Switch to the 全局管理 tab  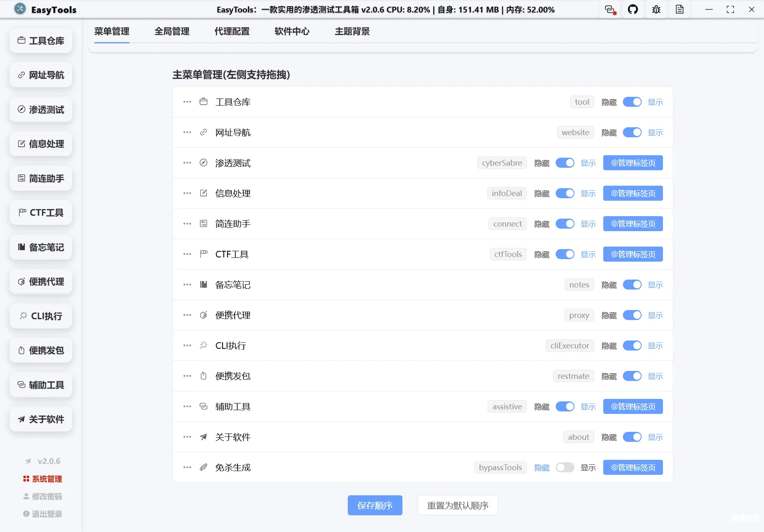tap(172, 31)
